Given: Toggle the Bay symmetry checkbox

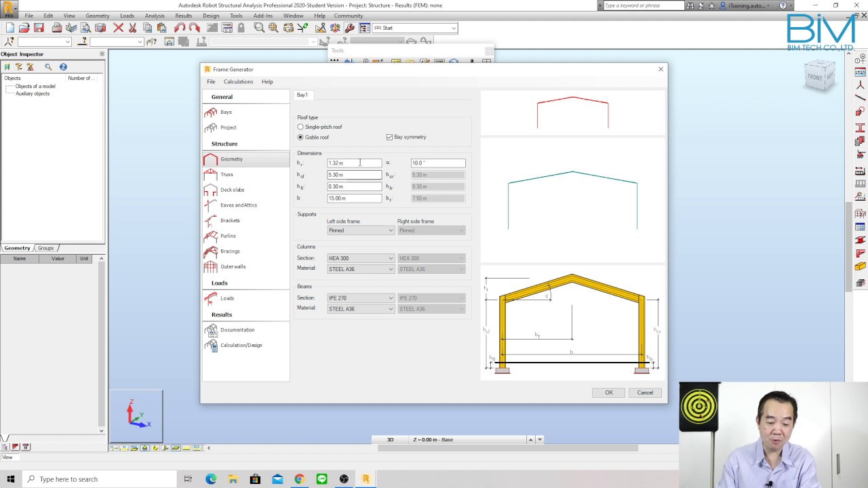Looking at the screenshot, I should pyautogui.click(x=389, y=137).
